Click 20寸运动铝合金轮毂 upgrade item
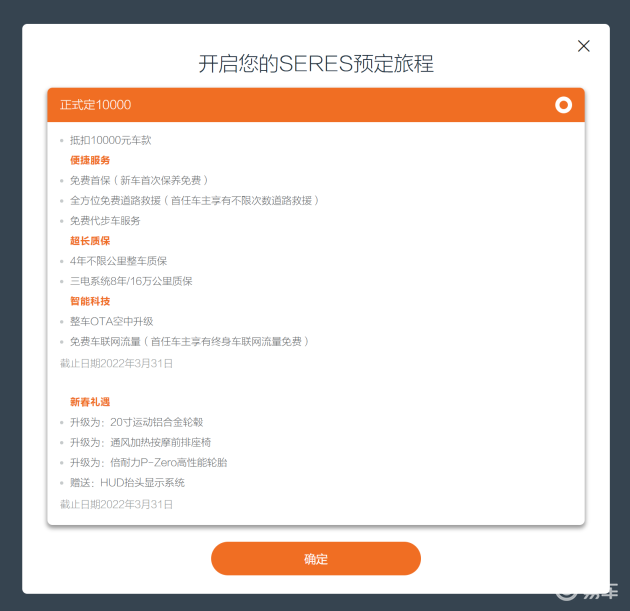630x611 pixels. point(137,422)
